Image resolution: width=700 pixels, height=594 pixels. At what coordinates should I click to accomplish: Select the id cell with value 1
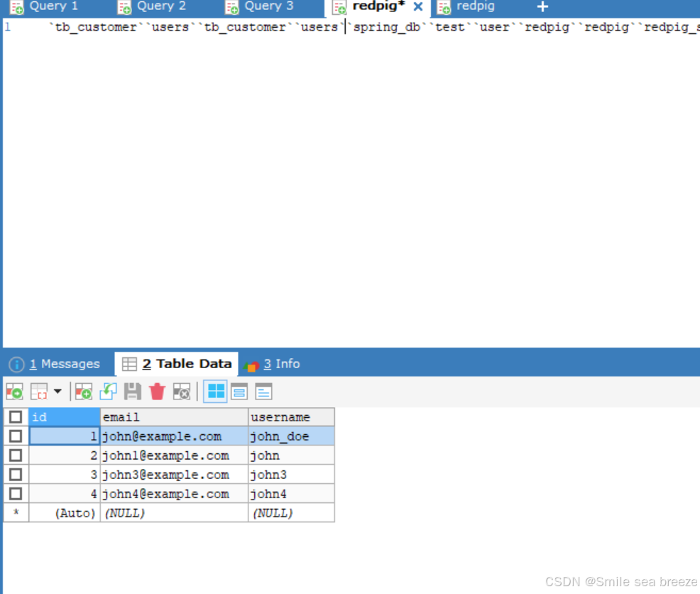[65, 436]
